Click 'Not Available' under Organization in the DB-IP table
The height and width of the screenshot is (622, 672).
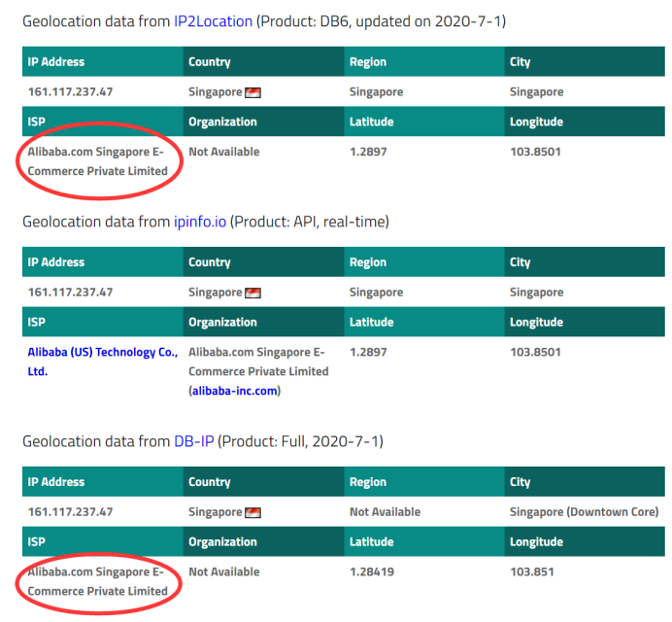(x=224, y=571)
